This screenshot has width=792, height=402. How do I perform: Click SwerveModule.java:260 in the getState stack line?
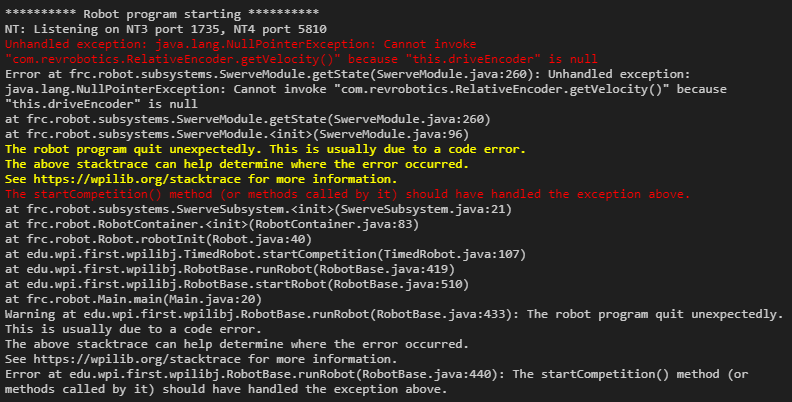[409, 119]
